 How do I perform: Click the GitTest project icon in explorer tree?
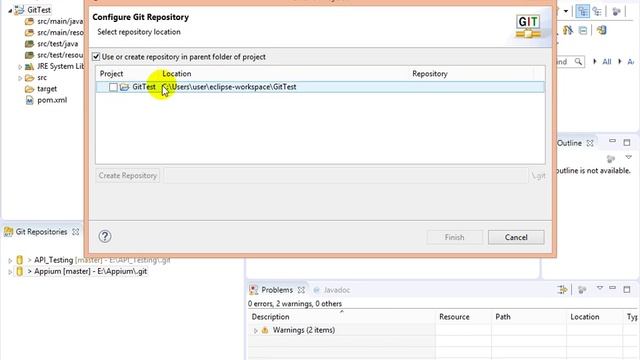coord(19,10)
